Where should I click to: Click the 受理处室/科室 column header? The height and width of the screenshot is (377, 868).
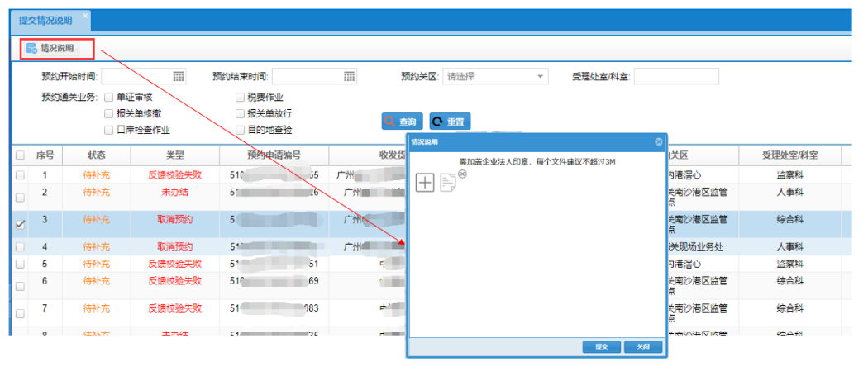(790, 155)
